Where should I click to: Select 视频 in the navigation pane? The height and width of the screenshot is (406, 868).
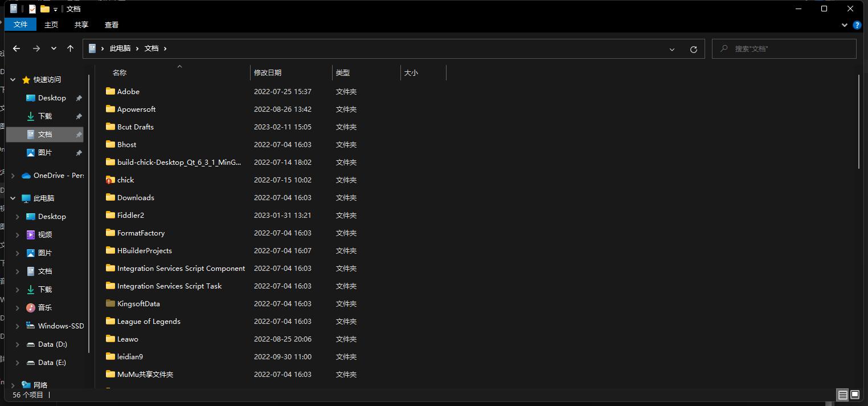(x=44, y=235)
